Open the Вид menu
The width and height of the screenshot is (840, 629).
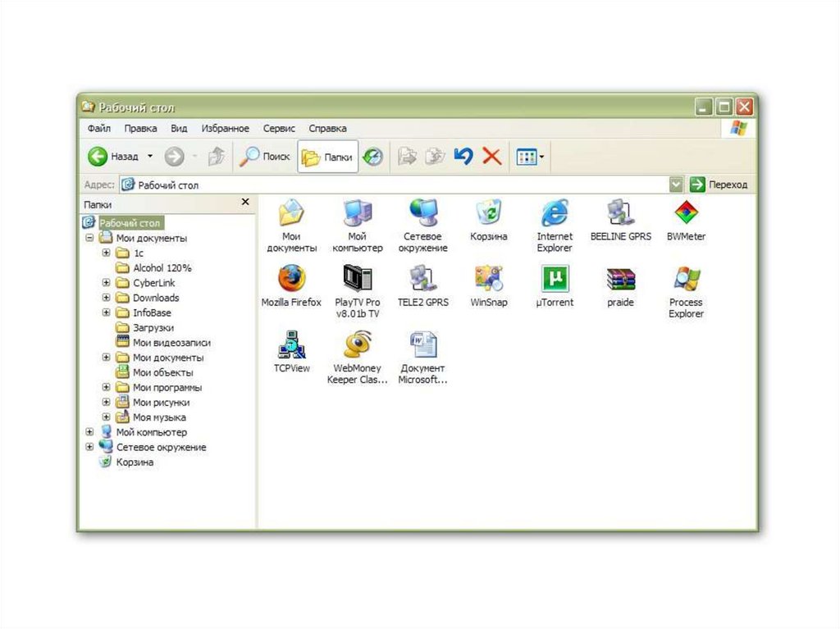[x=179, y=129]
